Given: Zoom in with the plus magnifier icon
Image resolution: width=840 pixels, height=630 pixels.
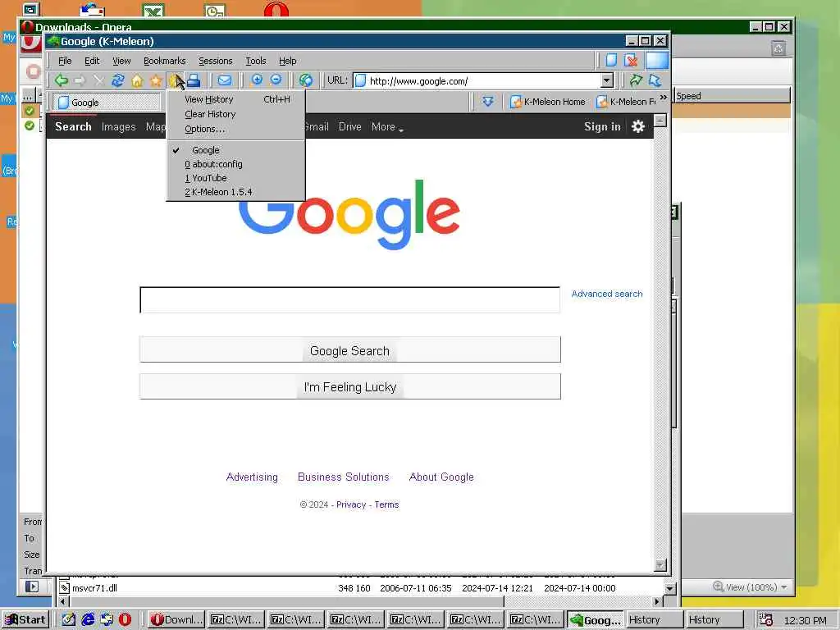Looking at the screenshot, I should click(x=257, y=80).
